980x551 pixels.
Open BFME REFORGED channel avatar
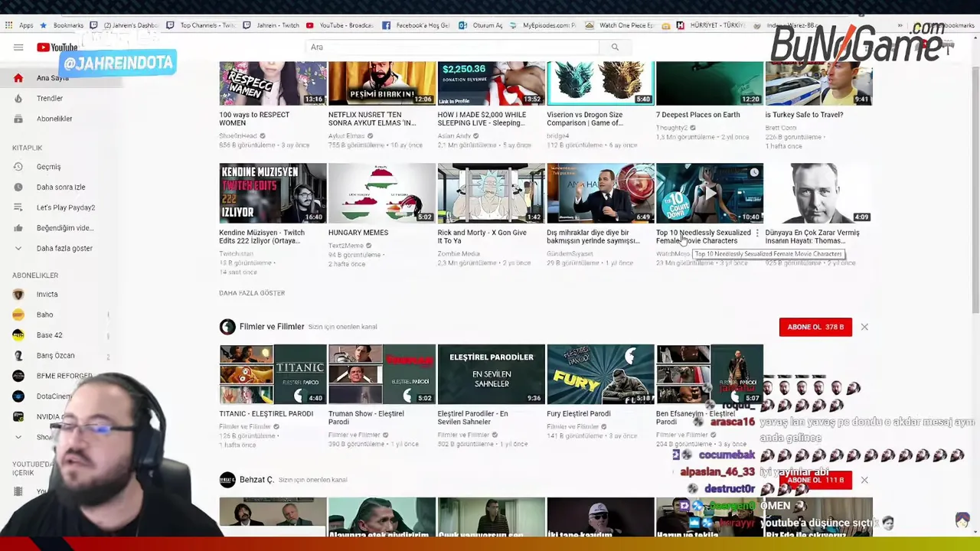18,376
